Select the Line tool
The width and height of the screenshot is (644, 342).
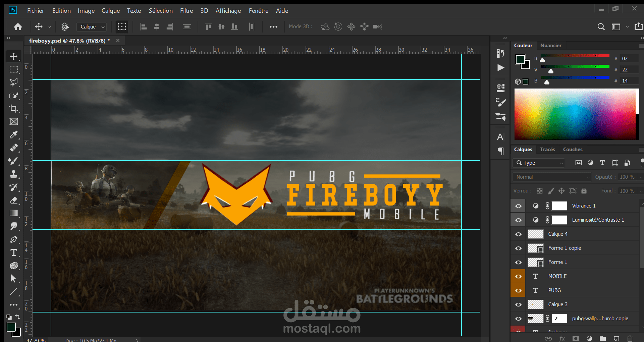13,292
